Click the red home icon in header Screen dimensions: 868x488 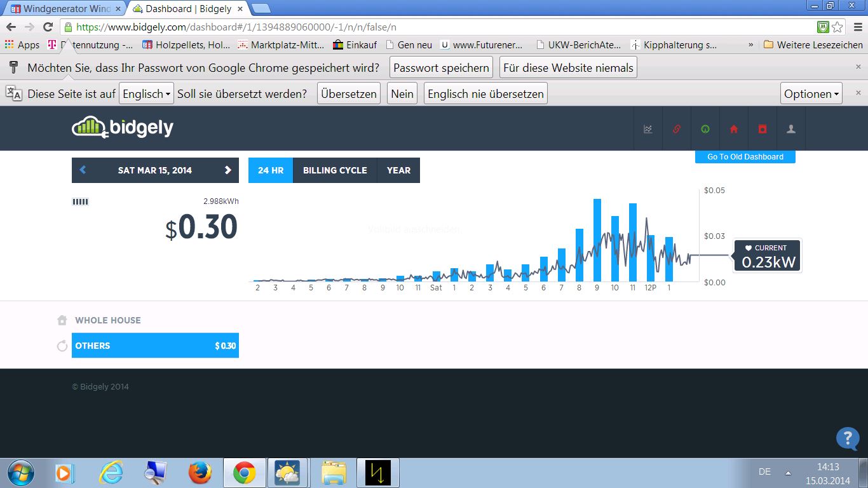(734, 129)
